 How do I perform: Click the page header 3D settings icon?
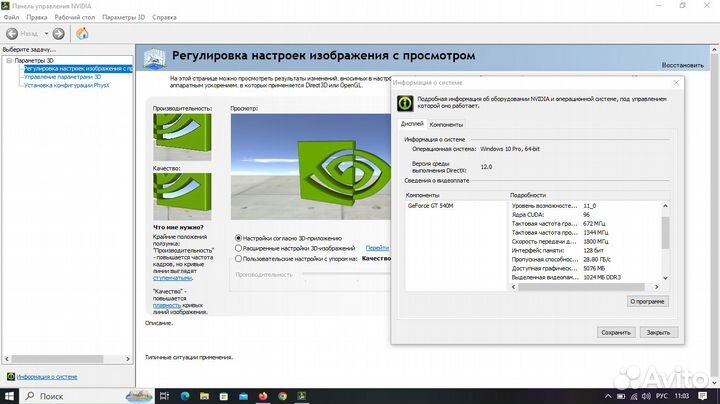[154, 59]
